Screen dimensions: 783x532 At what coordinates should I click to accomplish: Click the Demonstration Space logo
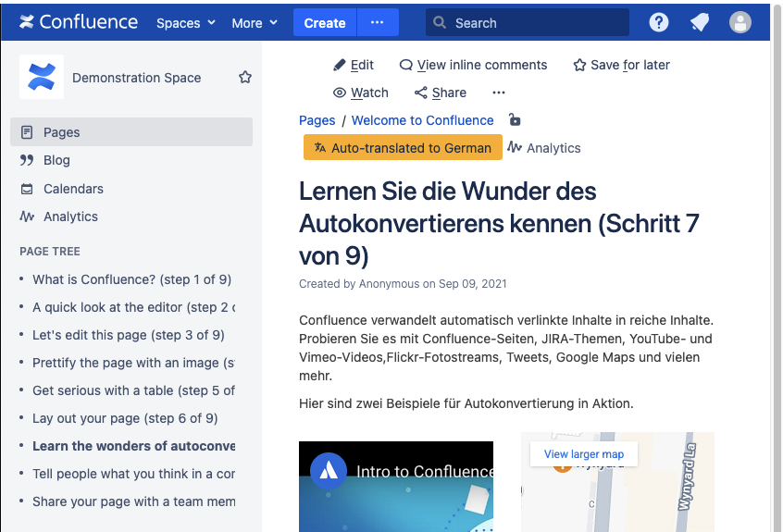point(42,77)
